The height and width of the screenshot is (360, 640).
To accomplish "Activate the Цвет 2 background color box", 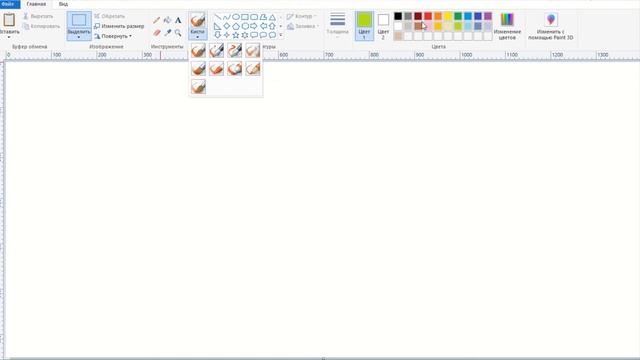I will tap(383, 26).
